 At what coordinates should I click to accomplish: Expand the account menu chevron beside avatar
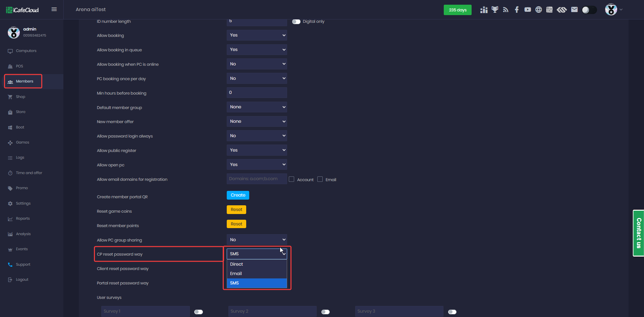click(621, 10)
